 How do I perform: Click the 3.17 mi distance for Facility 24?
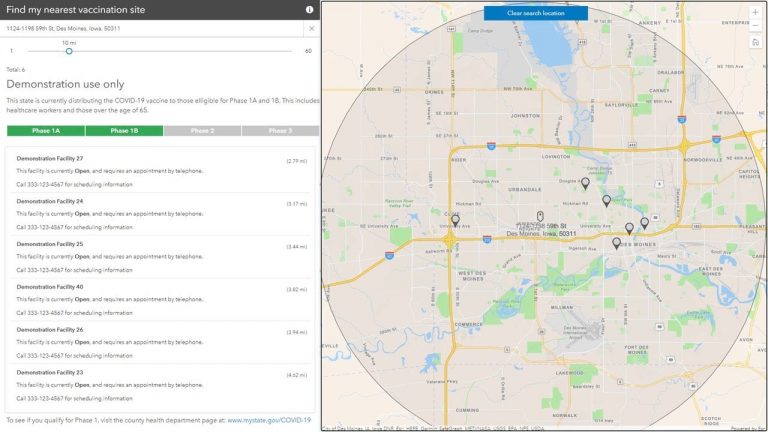click(297, 204)
